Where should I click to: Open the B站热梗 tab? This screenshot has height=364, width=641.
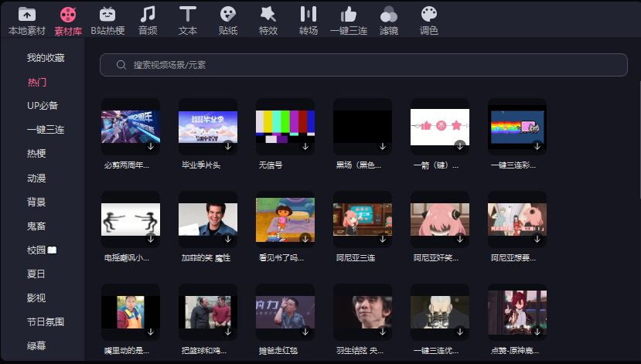click(x=107, y=20)
